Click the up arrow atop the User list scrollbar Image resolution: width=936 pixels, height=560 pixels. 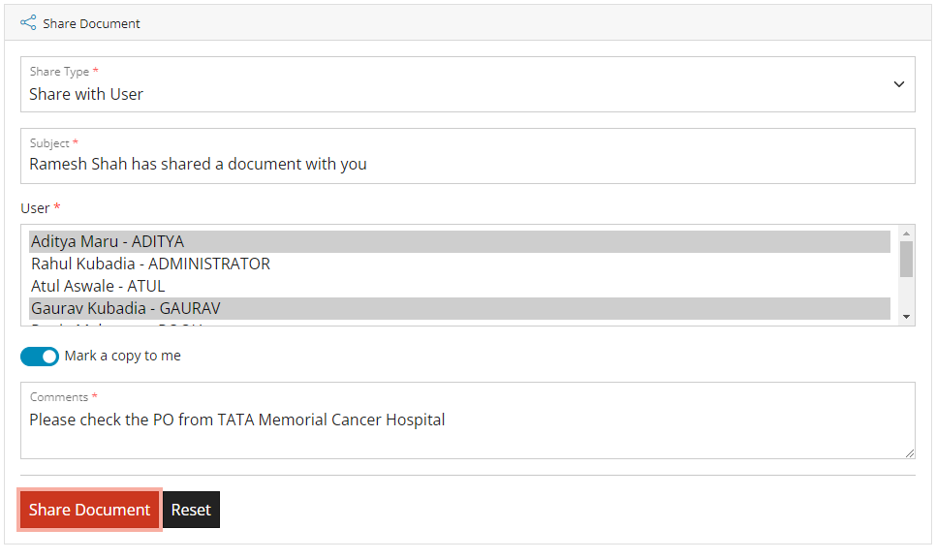tap(905, 232)
